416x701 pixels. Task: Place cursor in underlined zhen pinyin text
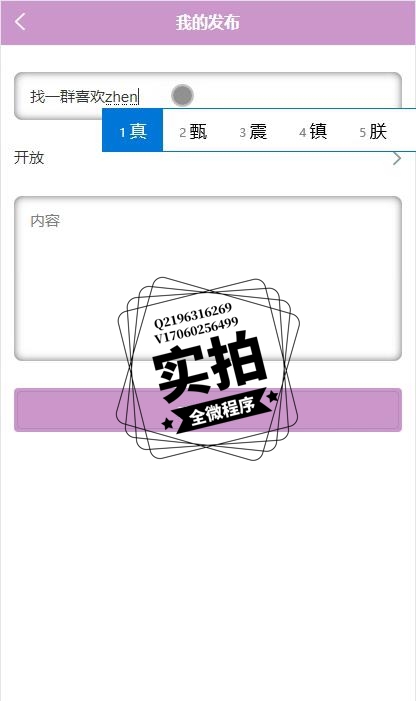click(x=122, y=97)
